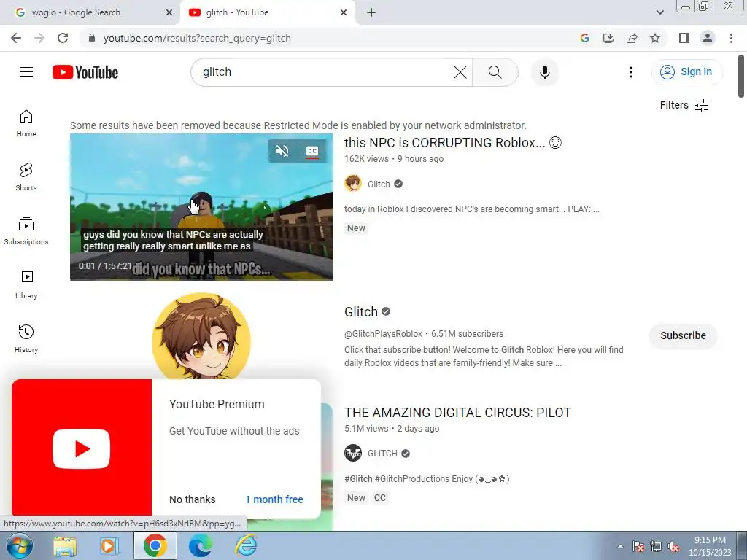Viewport: 747px width, 560px height.
Task: Switch to woglo - Google Search tab
Action: (90, 12)
